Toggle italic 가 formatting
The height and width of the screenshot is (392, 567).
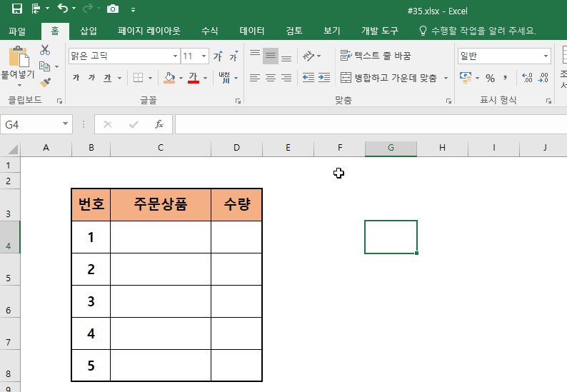point(92,77)
